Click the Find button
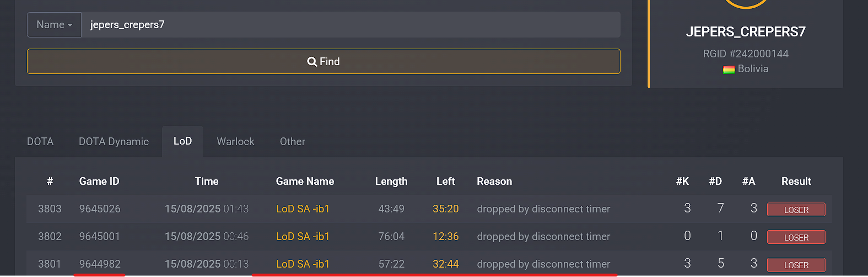Image resolution: width=868 pixels, height=277 pixels. click(x=324, y=61)
